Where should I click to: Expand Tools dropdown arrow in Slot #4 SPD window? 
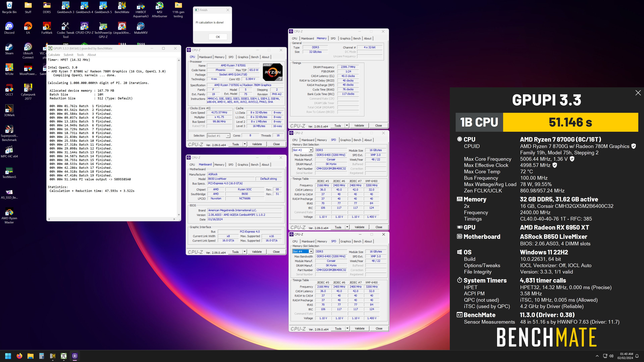pyautogui.click(x=347, y=328)
